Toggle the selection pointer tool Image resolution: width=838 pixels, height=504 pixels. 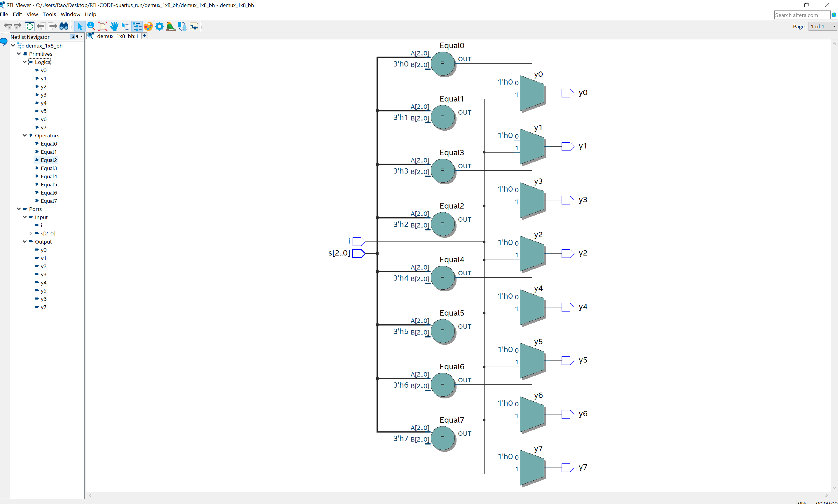(79, 26)
